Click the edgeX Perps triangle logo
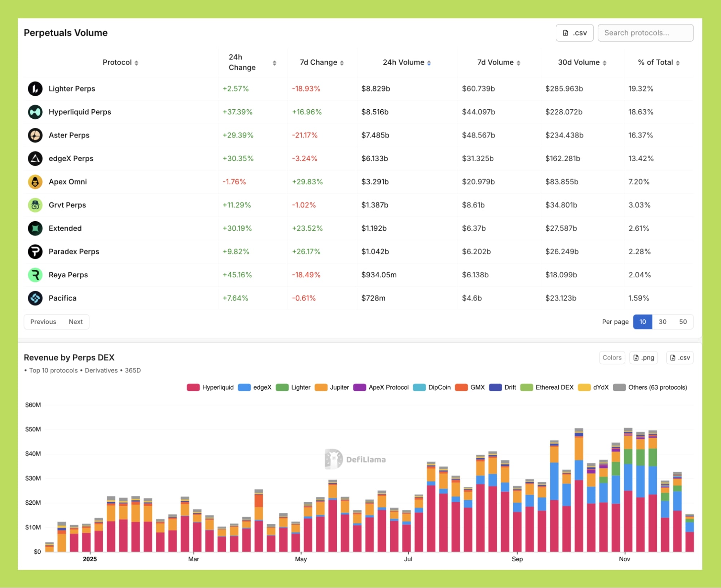 pos(35,159)
